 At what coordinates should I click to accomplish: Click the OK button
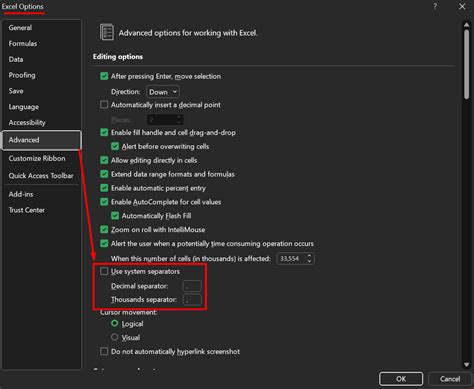click(401, 379)
